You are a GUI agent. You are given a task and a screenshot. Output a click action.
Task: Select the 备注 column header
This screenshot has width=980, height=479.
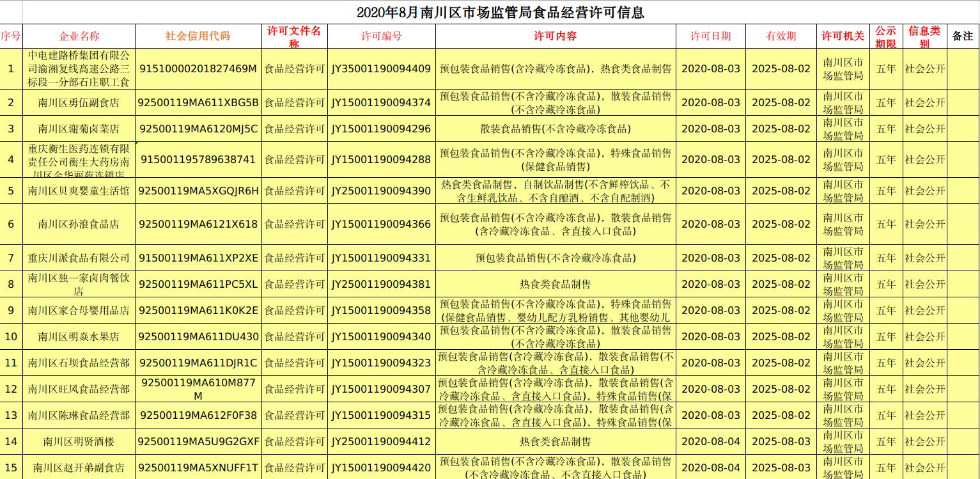pyautogui.click(x=962, y=36)
